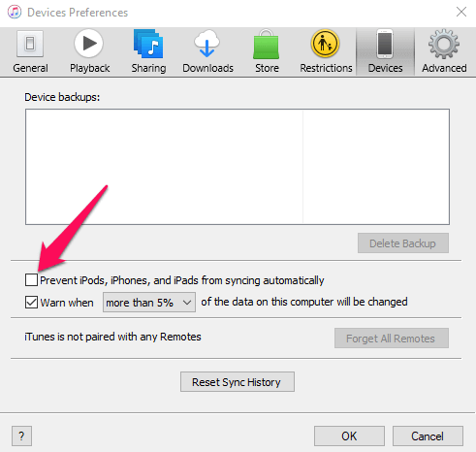Open the 'more than 5%' dropdown
476x452 pixels.
click(149, 303)
